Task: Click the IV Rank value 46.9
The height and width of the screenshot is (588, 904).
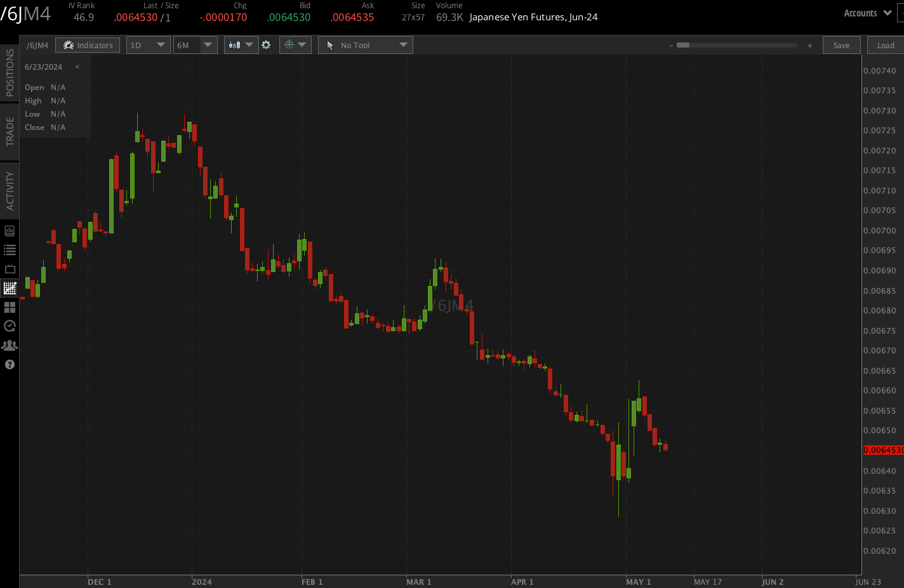Action: click(x=84, y=18)
